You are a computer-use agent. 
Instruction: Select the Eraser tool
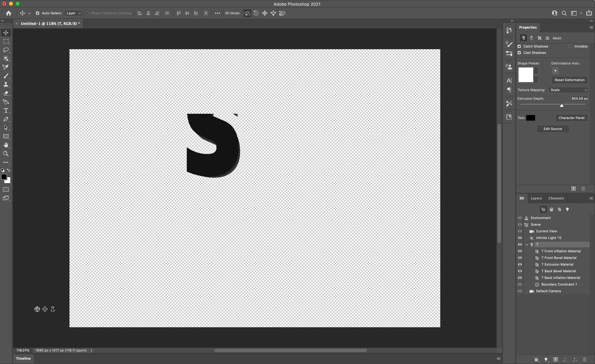(6, 93)
